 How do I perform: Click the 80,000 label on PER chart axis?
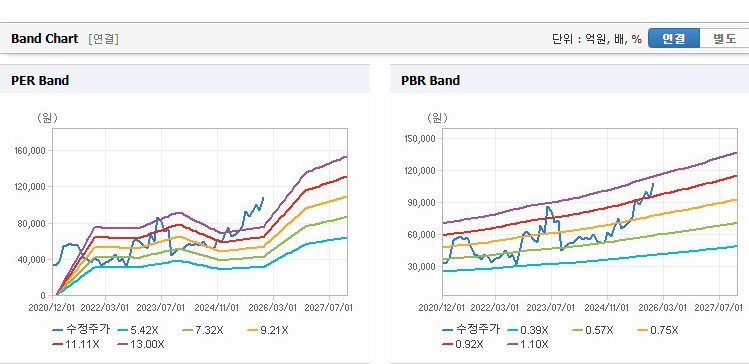click(x=32, y=224)
